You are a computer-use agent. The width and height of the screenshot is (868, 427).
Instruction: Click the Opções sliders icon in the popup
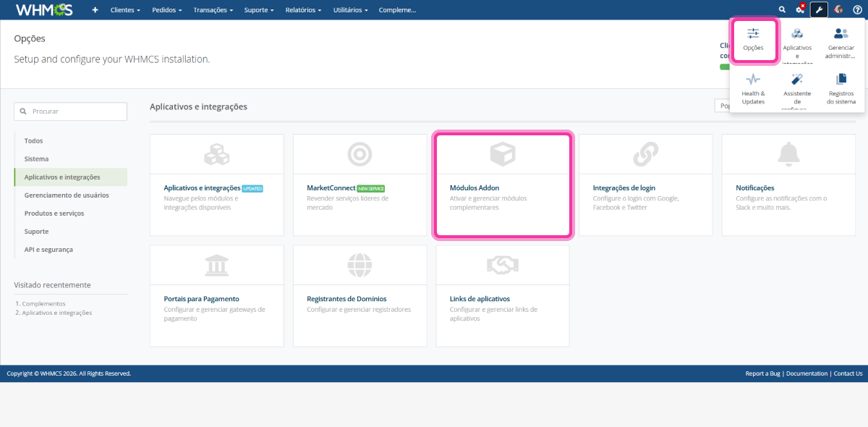click(x=753, y=33)
